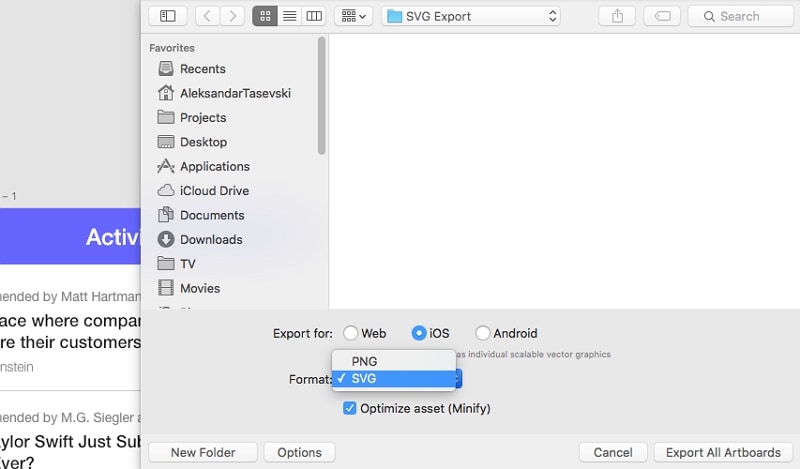This screenshot has height=469, width=800.
Task: Click the Documents sidebar icon
Action: coord(165,215)
